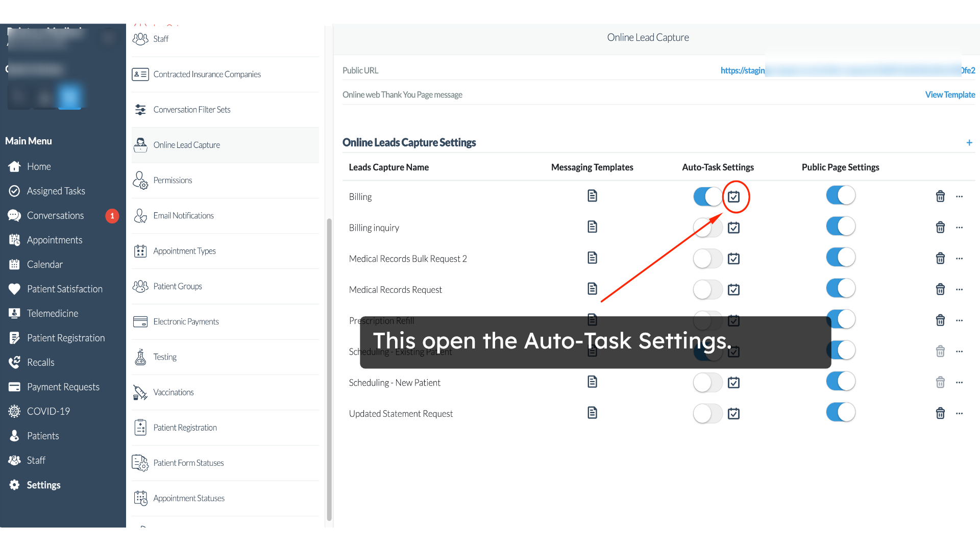Viewport: 980px width, 551px height.
Task: Open the View Template link
Action: pyautogui.click(x=950, y=95)
